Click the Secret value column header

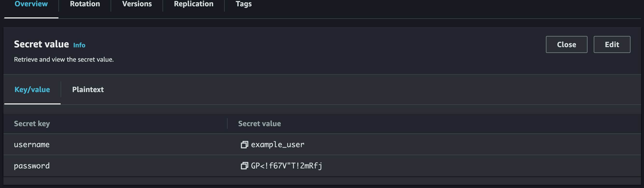point(259,123)
